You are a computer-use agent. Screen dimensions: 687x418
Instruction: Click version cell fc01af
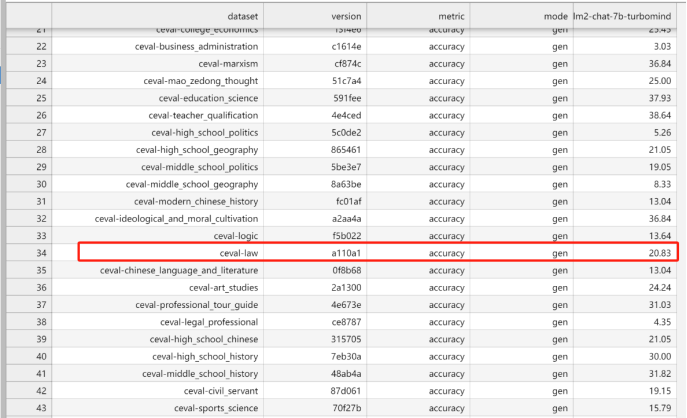click(315, 202)
